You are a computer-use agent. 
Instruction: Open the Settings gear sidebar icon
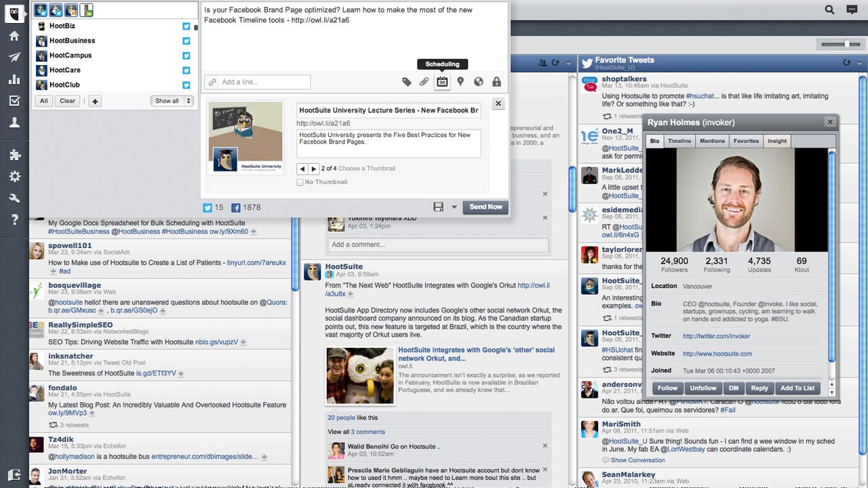tap(14, 176)
